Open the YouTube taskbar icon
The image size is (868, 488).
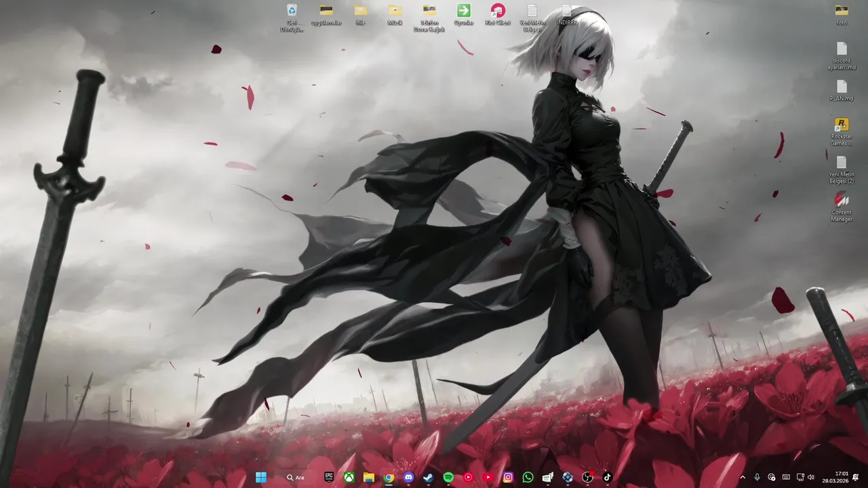click(x=488, y=477)
